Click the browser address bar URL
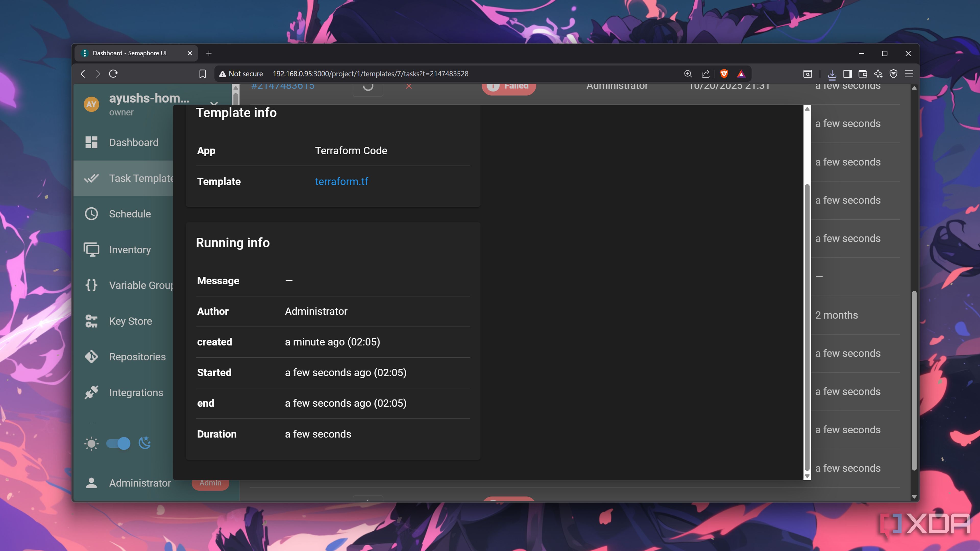The image size is (980, 551). pyautogui.click(x=370, y=74)
